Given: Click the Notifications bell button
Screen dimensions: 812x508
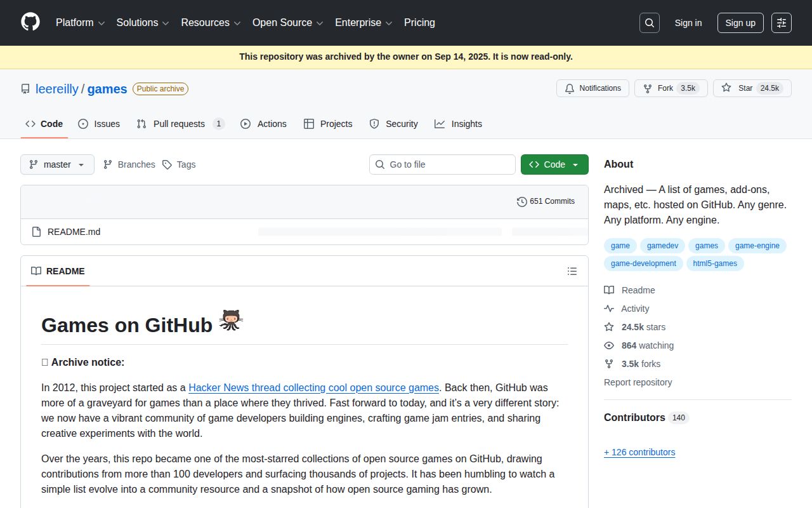Looking at the screenshot, I should pyautogui.click(x=593, y=88).
